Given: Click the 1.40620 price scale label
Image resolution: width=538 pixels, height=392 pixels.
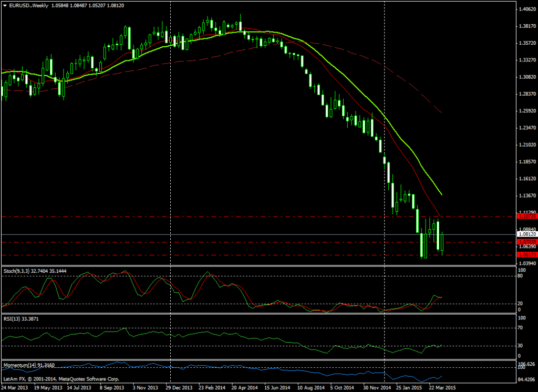Looking at the screenshot, I should (x=526, y=9).
